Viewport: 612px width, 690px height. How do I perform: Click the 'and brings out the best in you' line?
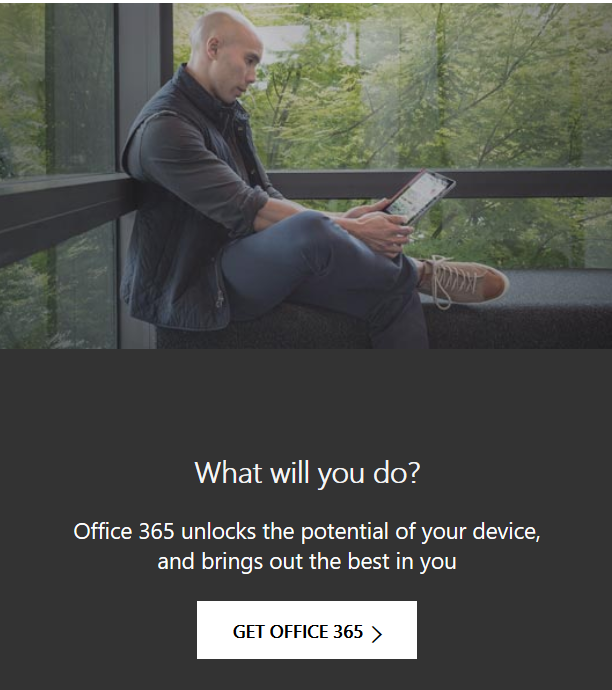(x=307, y=562)
